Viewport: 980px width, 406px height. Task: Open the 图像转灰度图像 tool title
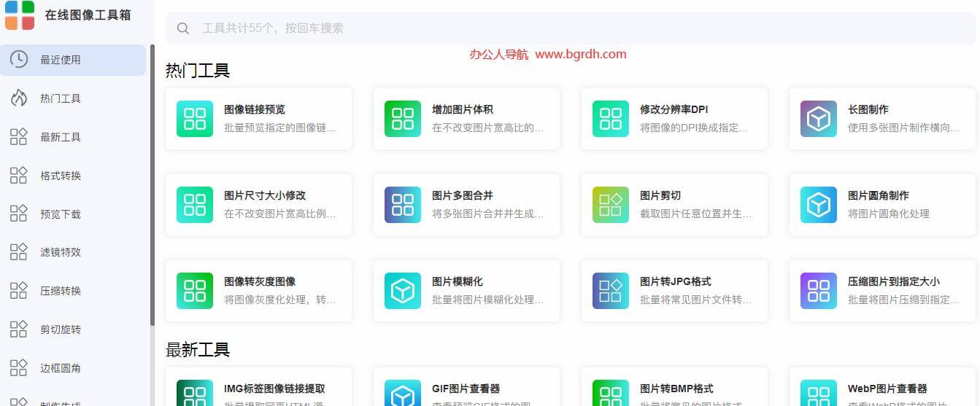(260, 281)
